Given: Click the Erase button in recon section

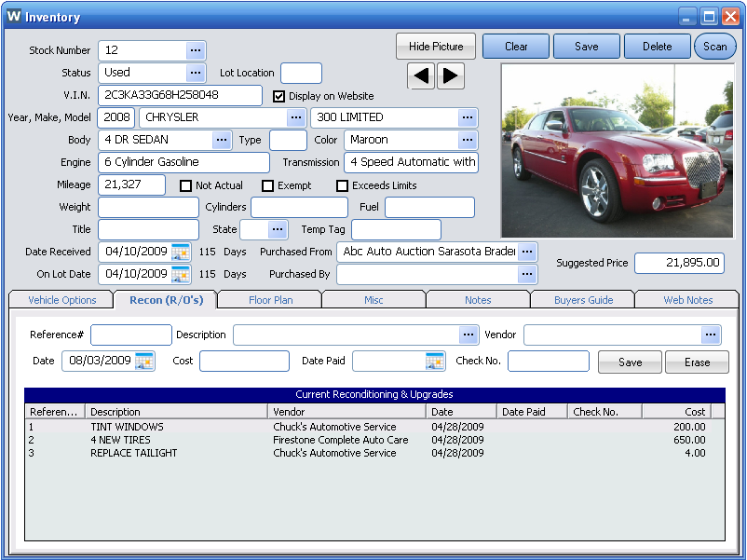Looking at the screenshot, I should pos(697,362).
